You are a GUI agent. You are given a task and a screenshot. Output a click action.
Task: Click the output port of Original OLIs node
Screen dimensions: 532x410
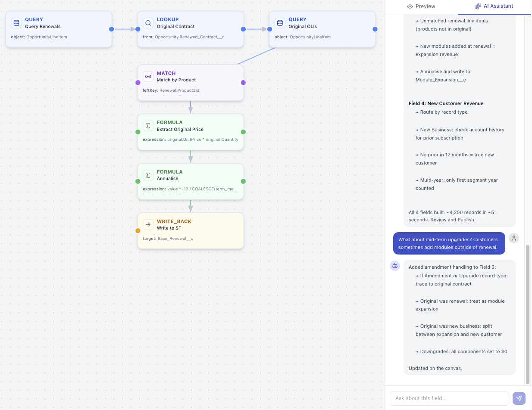[375, 29]
